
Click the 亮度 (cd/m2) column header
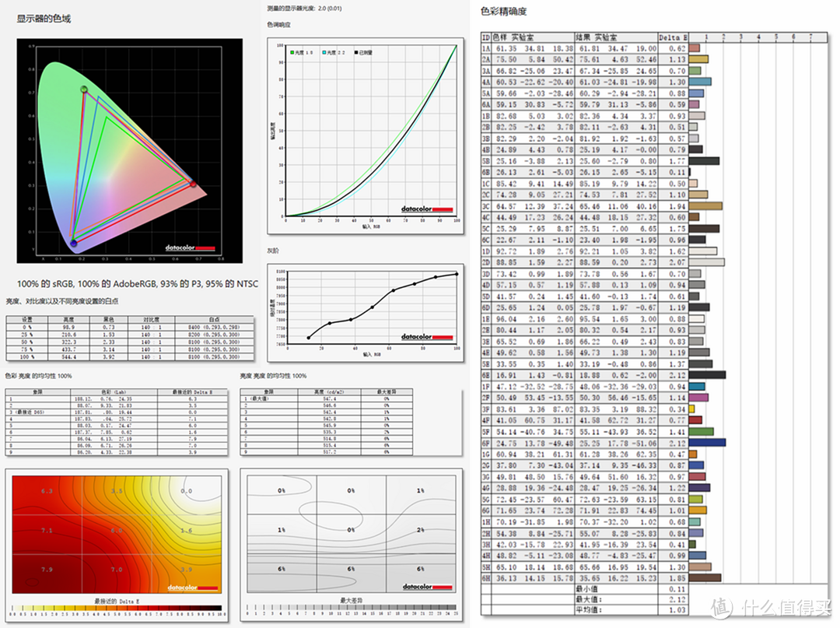pyautogui.click(x=330, y=392)
